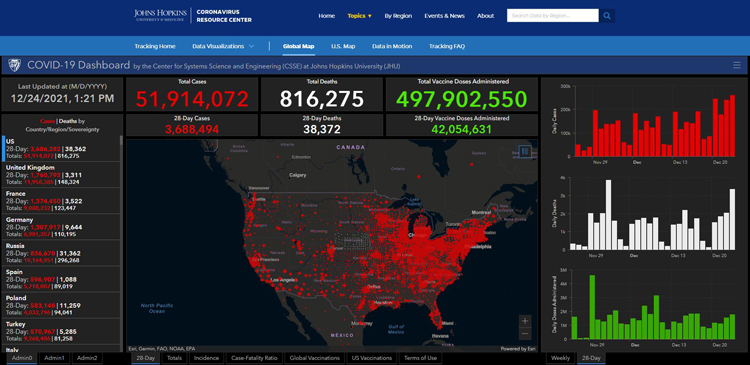Image resolution: width=750 pixels, height=365 pixels.
Task: Go to Tracking FAQ link
Action: [x=447, y=46]
